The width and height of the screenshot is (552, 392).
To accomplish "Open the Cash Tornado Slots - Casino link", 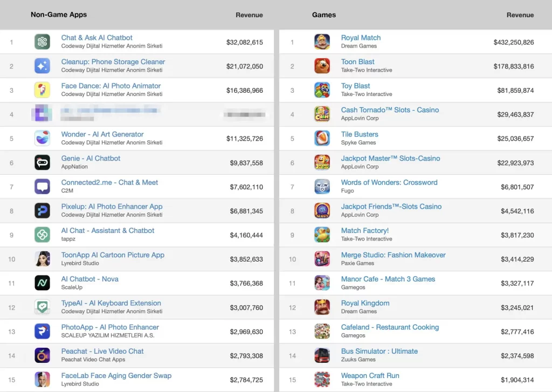I will pos(390,110).
